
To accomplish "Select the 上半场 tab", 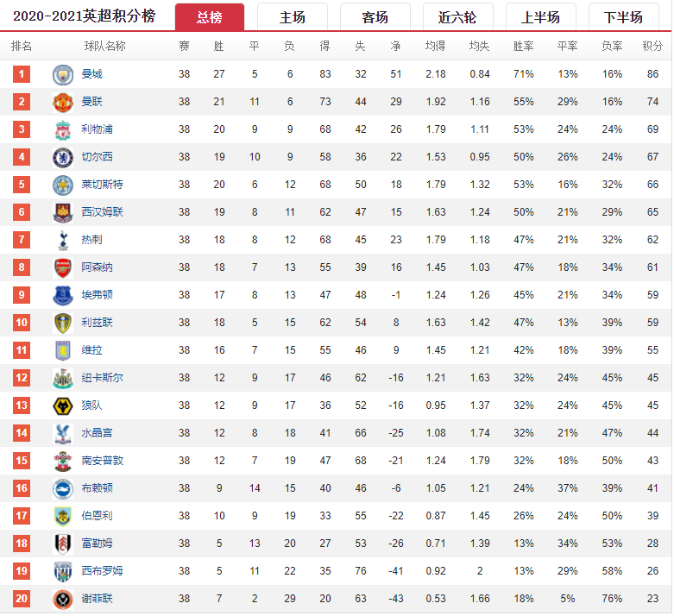I will tap(541, 17).
